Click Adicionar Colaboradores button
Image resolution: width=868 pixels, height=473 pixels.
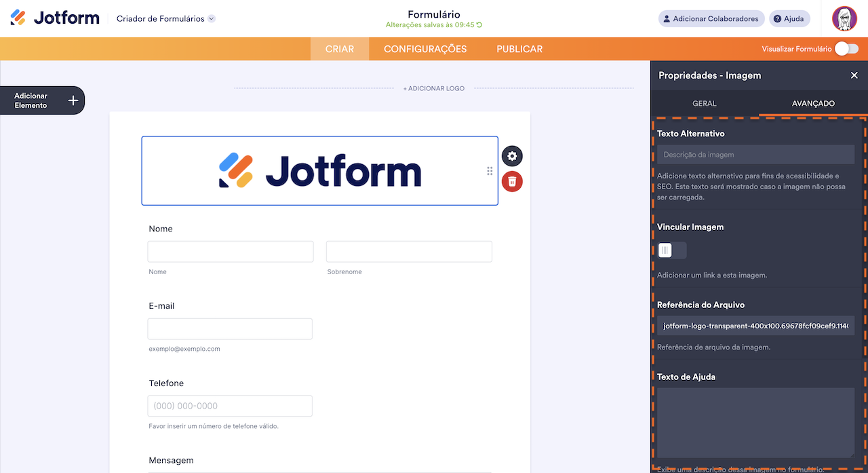tap(711, 19)
